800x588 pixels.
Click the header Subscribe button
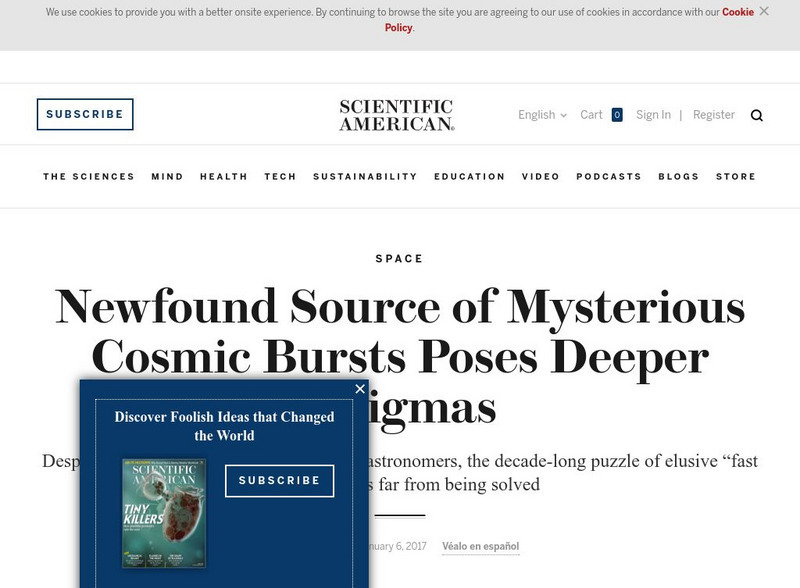tap(85, 114)
